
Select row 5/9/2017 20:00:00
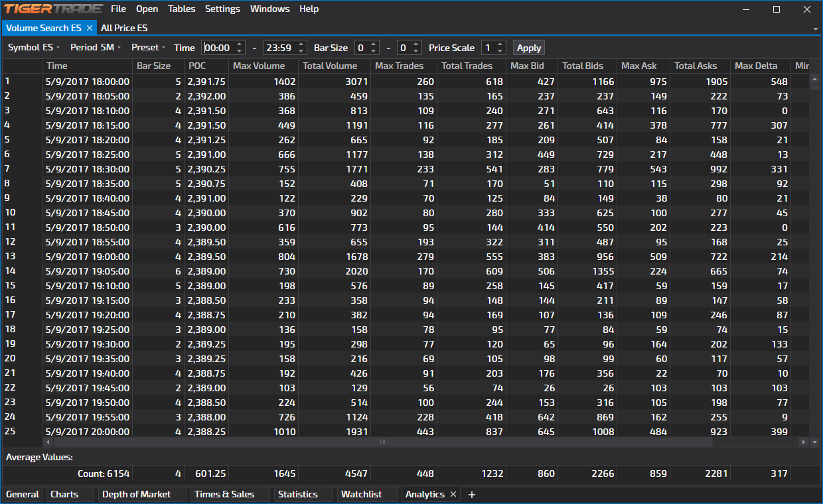click(x=406, y=432)
